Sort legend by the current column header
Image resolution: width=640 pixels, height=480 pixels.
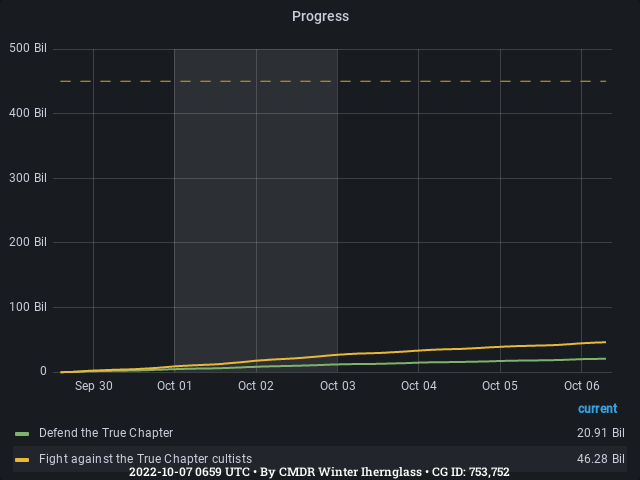pyautogui.click(x=598, y=409)
